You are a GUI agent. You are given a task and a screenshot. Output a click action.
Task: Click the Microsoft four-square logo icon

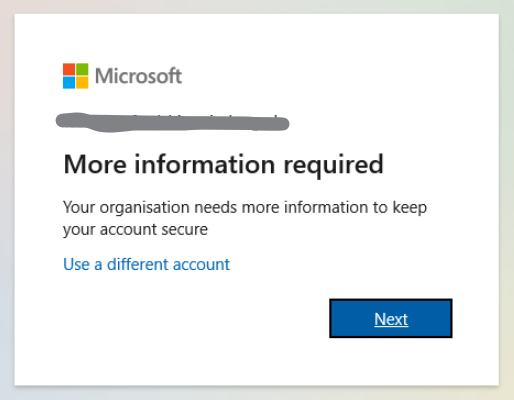point(76,76)
